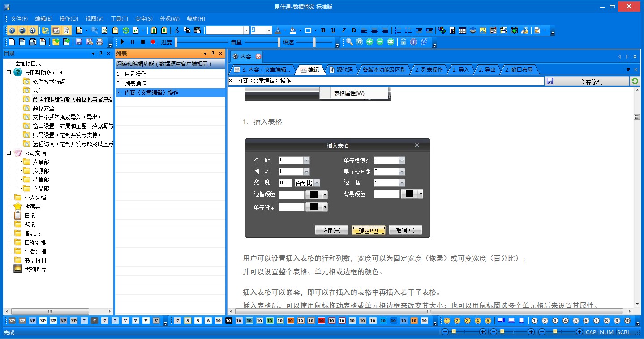644x339 pixels.
Task: Switch to the 各版本功能及区别 tab
Action: (384, 70)
